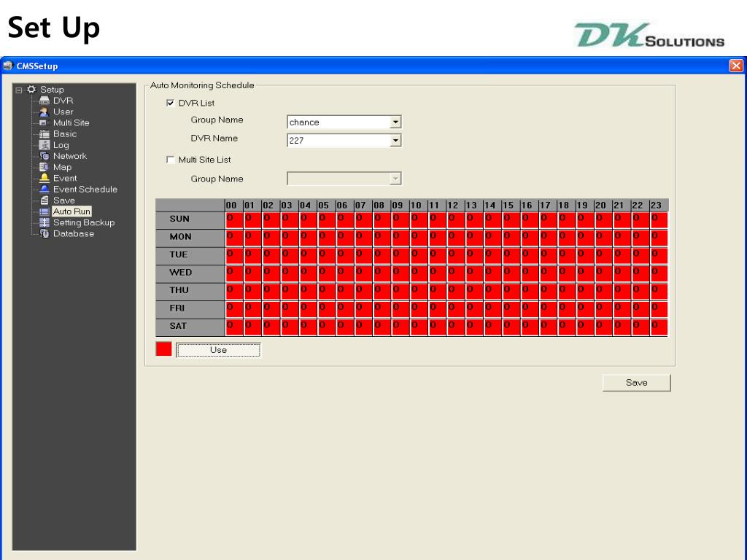747x560 pixels.
Task: Click the CMSSetup title bar icon
Action: (x=8, y=66)
